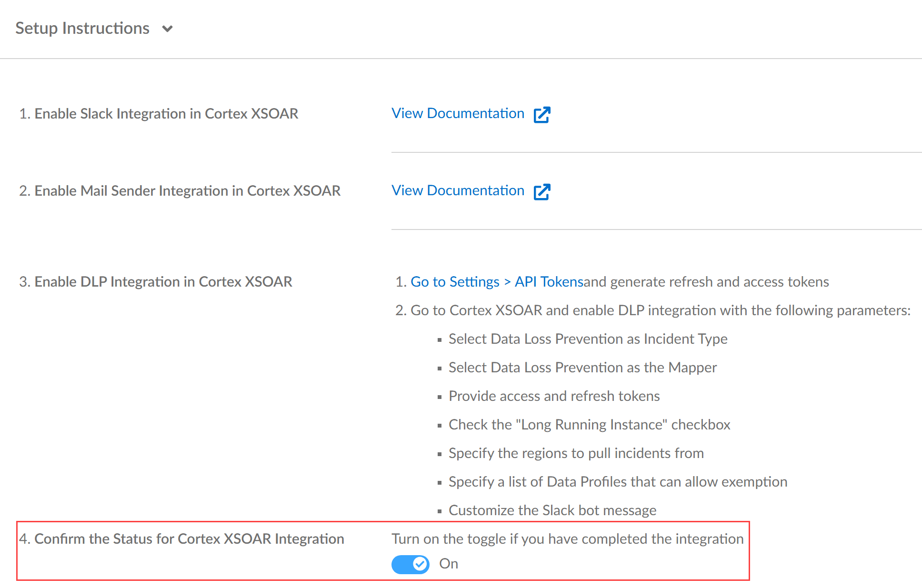
Task: Click the On label beside the toggle
Action: 449,564
